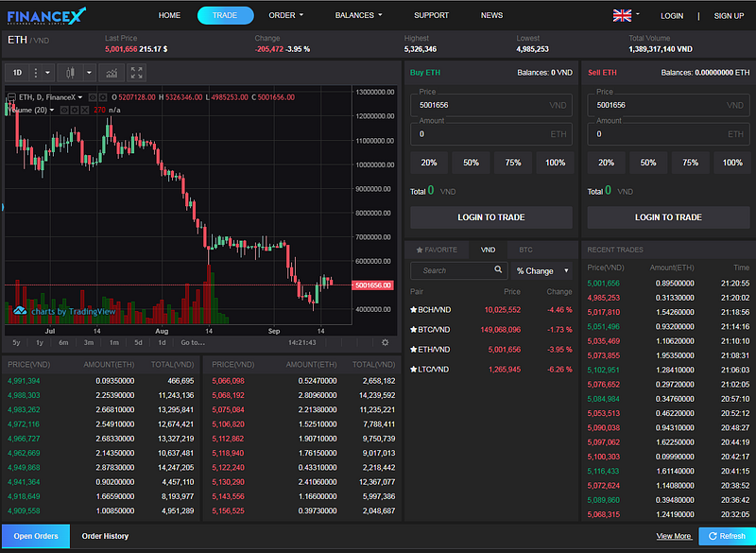Click the LOGIN link
Screen dimensions: 756x553
[x=672, y=16]
